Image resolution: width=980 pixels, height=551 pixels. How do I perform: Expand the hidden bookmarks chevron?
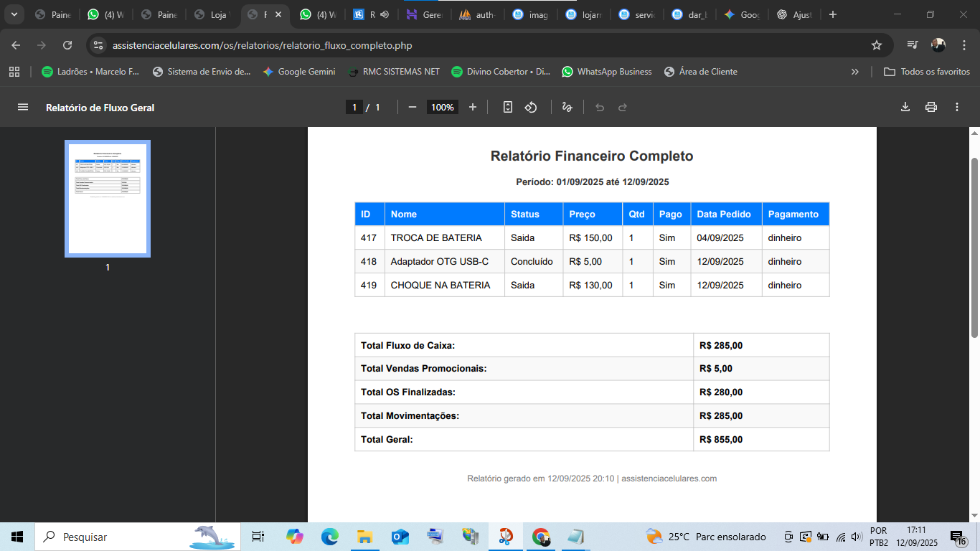[854, 72]
